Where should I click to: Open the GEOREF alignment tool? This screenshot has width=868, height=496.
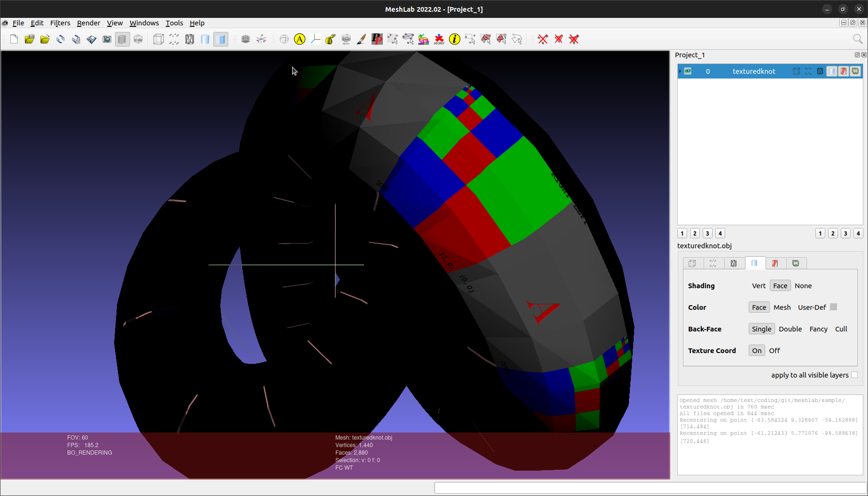tap(439, 39)
